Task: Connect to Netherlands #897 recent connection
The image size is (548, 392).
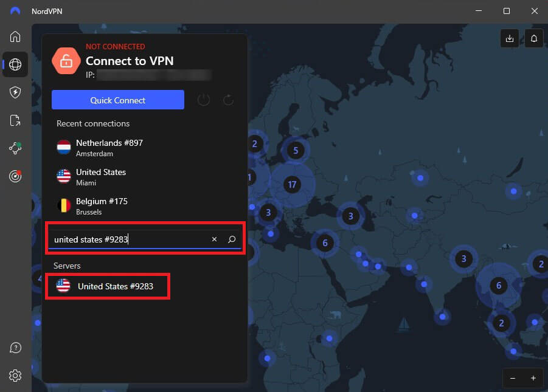Action: [109, 148]
